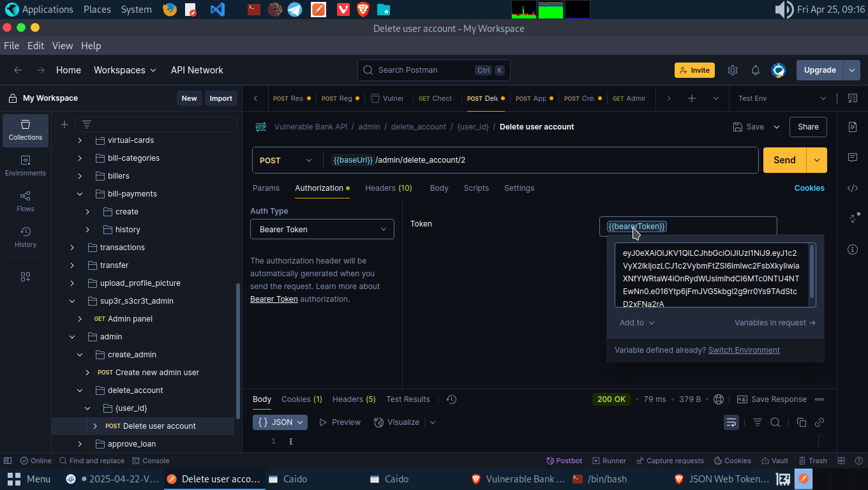868x490 pixels.
Task: Open the JSON format dropdown
Action: [x=280, y=422]
